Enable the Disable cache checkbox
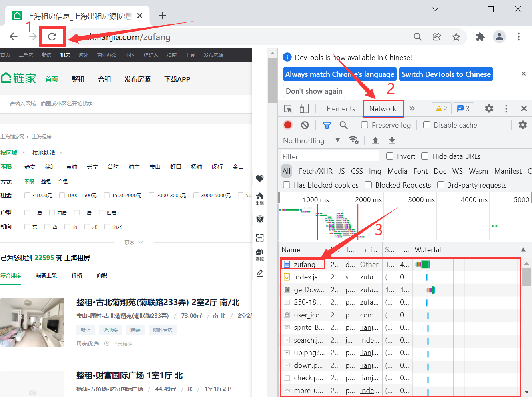 coord(427,125)
